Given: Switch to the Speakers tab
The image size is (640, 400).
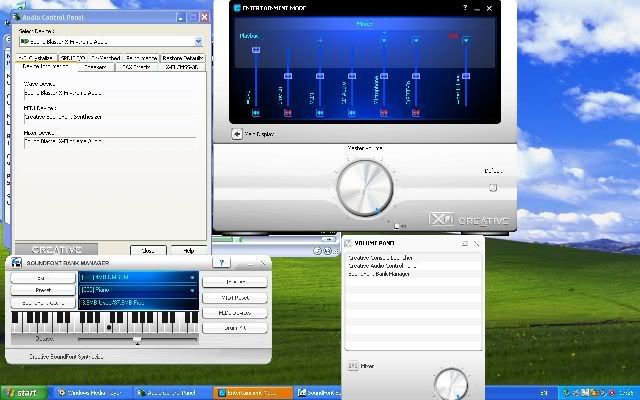Looking at the screenshot, I should (x=96, y=67).
